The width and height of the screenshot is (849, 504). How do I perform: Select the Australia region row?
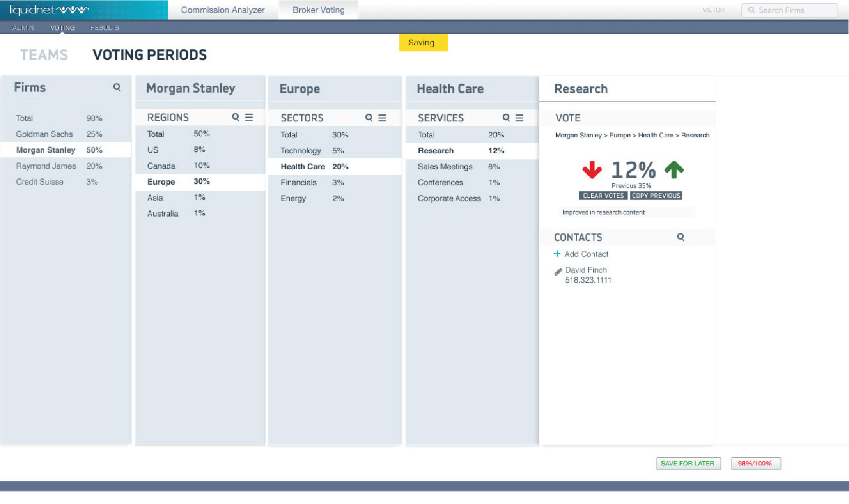[x=200, y=213]
